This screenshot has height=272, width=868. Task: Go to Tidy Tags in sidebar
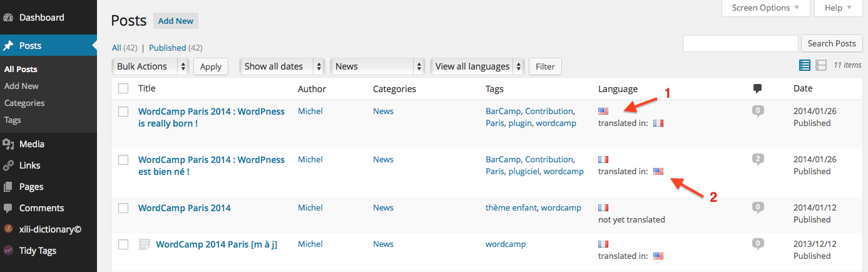pyautogui.click(x=38, y=251)
